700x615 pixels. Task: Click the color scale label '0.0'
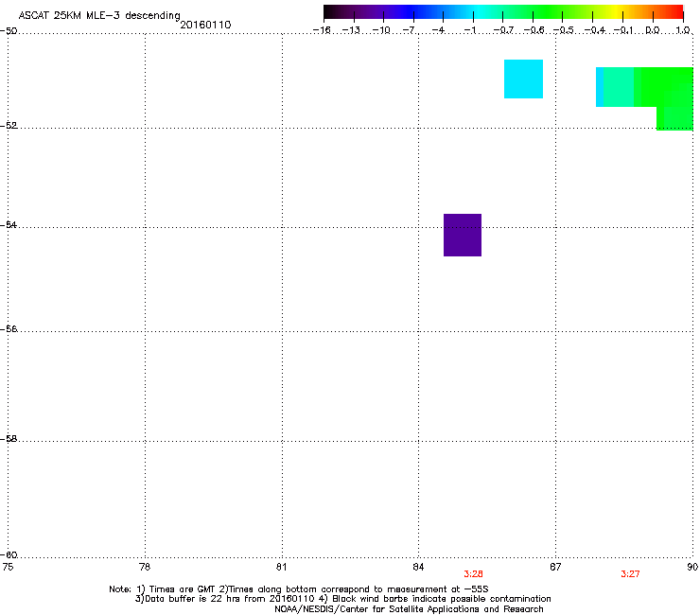point(653,30)
